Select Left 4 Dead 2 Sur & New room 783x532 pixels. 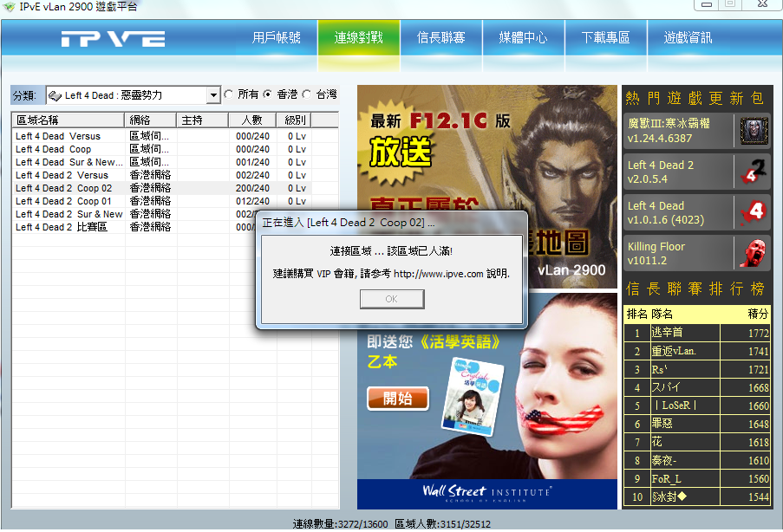coord(134,214)
